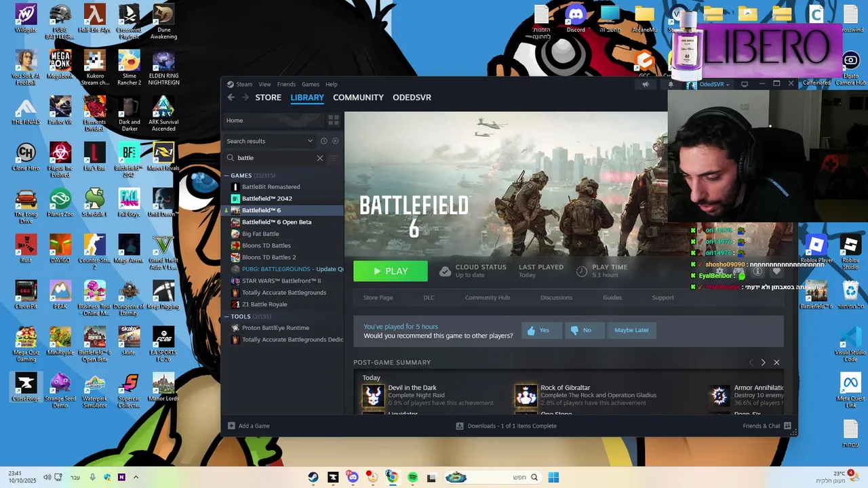Image resolution: width=868 pixels, height=488 pixels.
Task: Open game settings gear icon
Action: 719,271
